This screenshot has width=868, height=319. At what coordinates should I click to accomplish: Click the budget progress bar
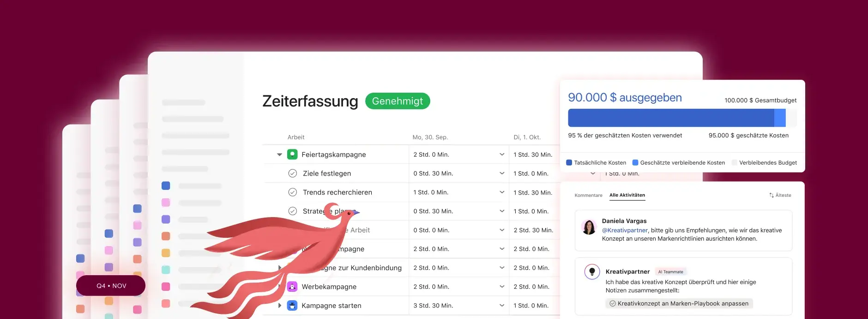[682, 118]
